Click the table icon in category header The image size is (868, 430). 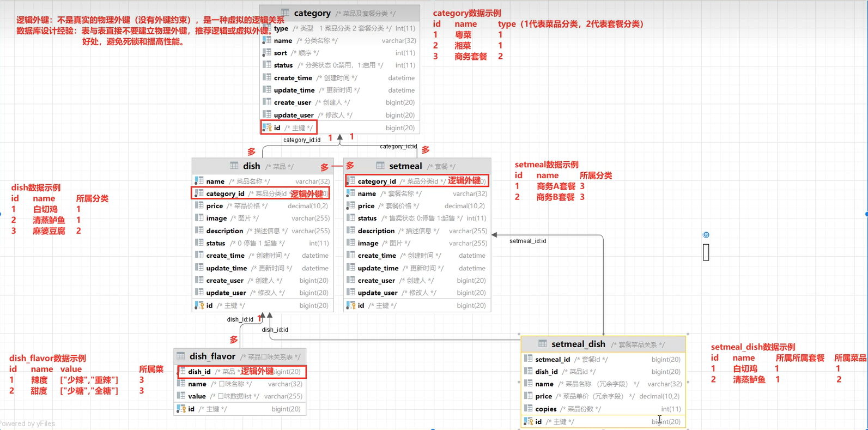[x=285, y=13]
